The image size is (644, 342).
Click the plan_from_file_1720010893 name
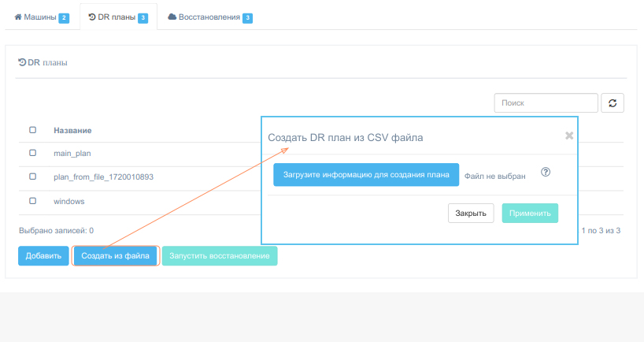pos(103,177)
